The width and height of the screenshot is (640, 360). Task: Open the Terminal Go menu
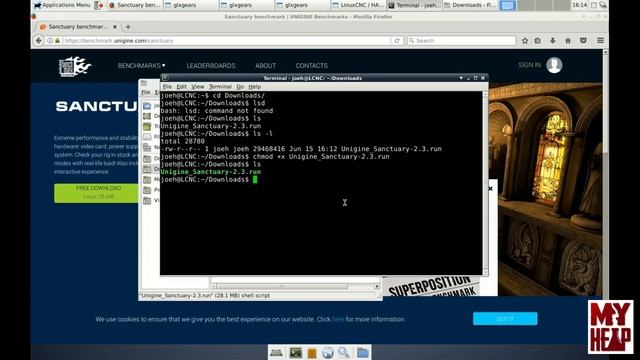[240, 87]
